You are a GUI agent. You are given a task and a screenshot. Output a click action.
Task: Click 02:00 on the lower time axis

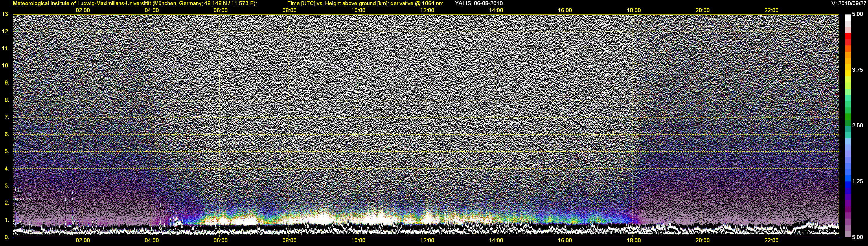[x=83, y=240]
